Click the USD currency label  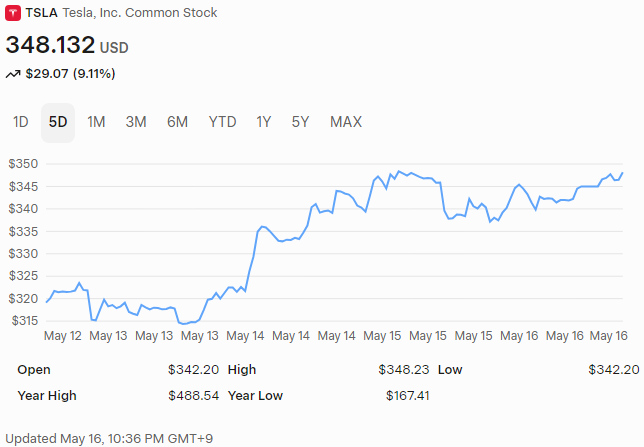pyautogui.click(x=114, y=48)
